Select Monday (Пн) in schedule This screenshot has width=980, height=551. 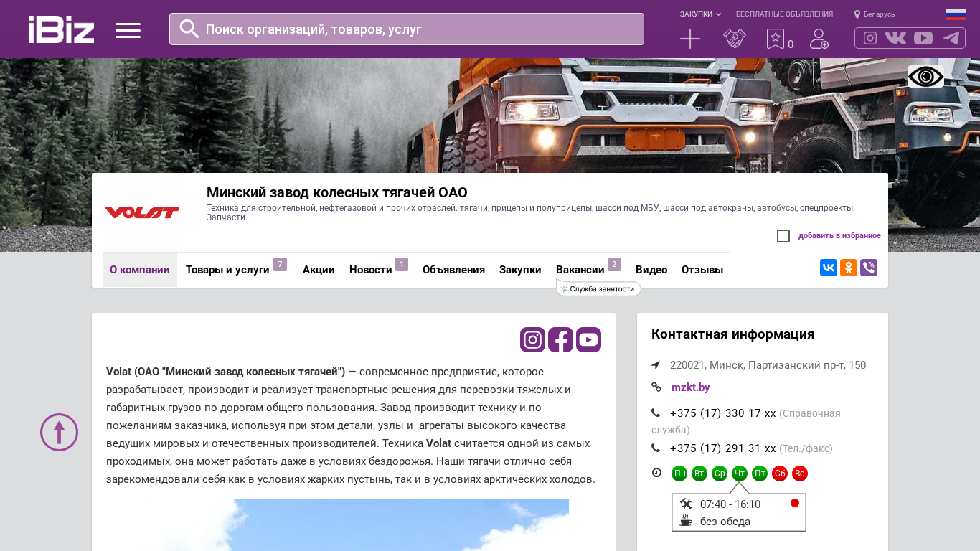tap(679, 474)
